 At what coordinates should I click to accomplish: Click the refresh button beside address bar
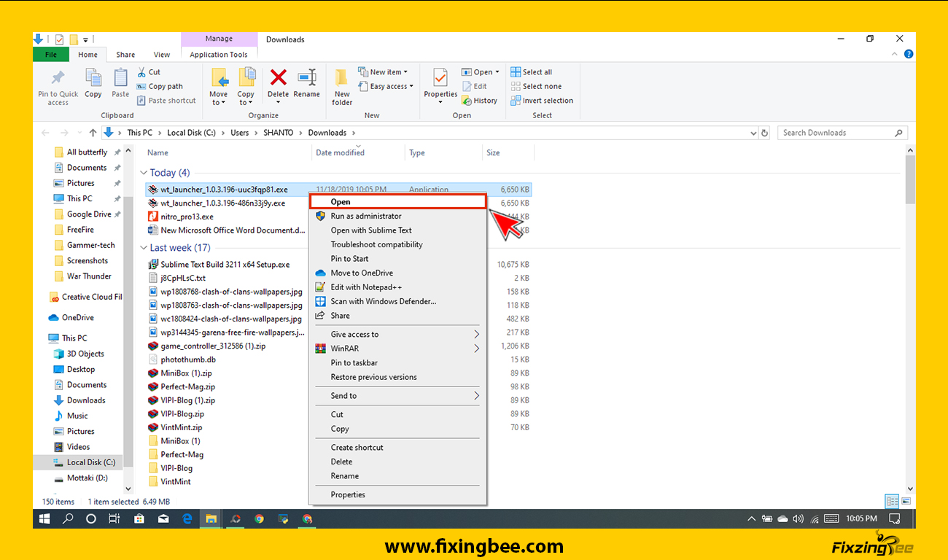764,133
